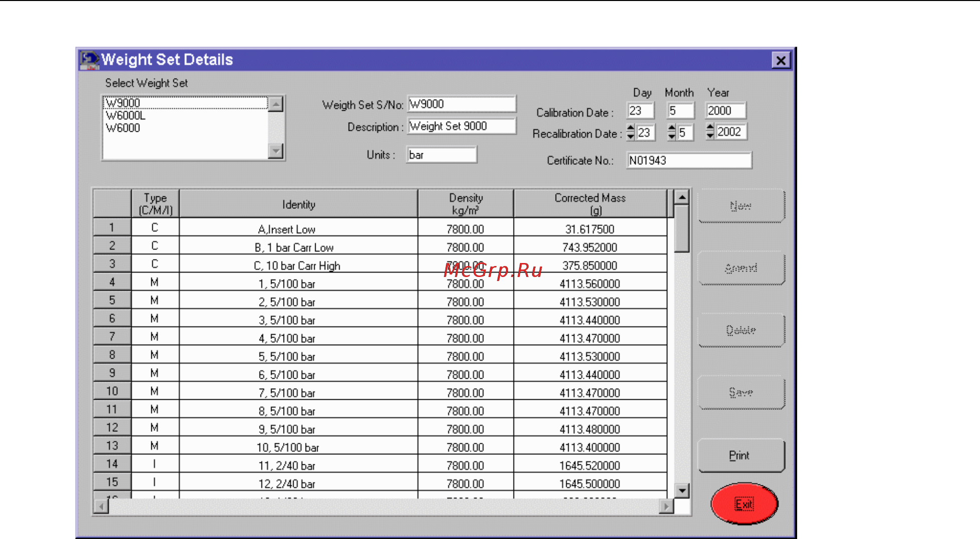Click the table scroll down arrow

pos(682,490)
